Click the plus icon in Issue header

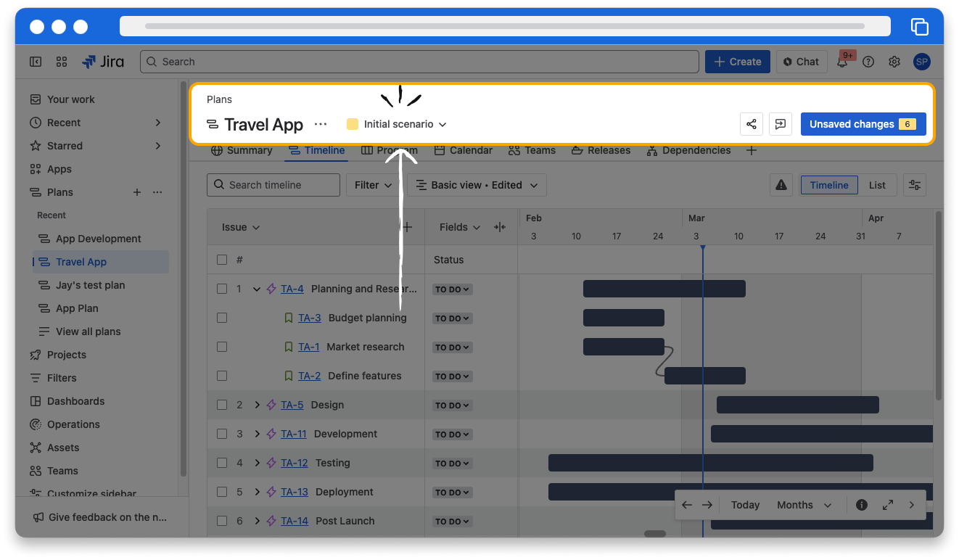(x=407, y=227)
